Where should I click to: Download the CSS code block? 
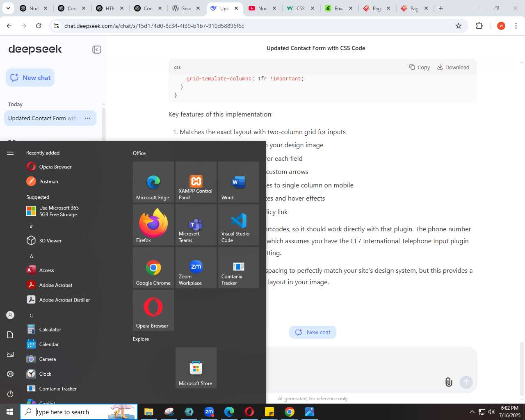pos(453,67)
